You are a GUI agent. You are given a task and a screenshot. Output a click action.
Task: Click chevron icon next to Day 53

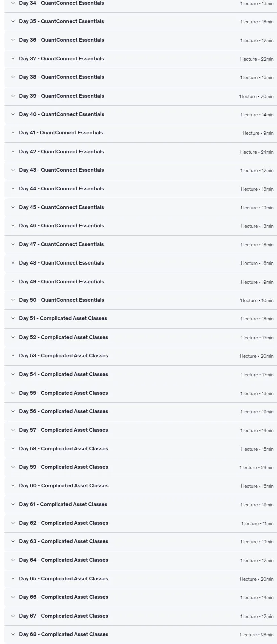[x=13, y=356]
